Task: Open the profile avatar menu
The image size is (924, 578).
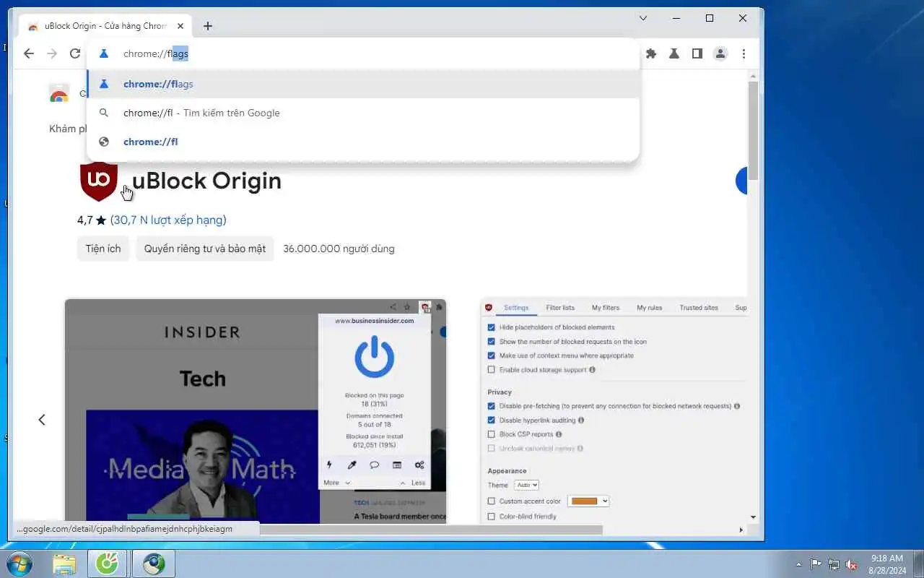Action: click(720, 53)
